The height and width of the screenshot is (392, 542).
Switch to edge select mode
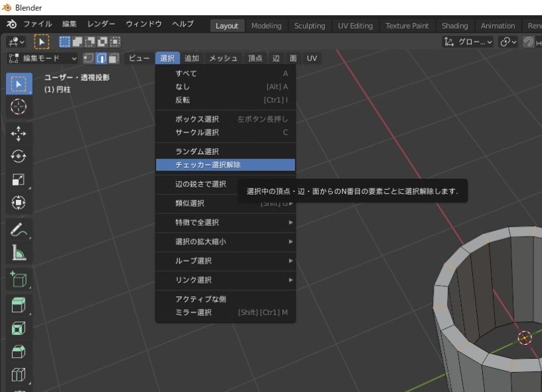[x=101, y=58]
